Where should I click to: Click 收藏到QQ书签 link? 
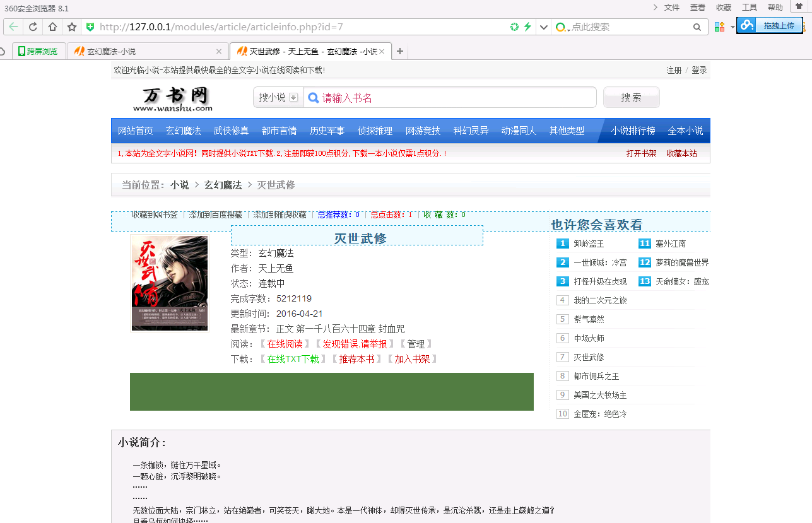[x=155, y=214]
